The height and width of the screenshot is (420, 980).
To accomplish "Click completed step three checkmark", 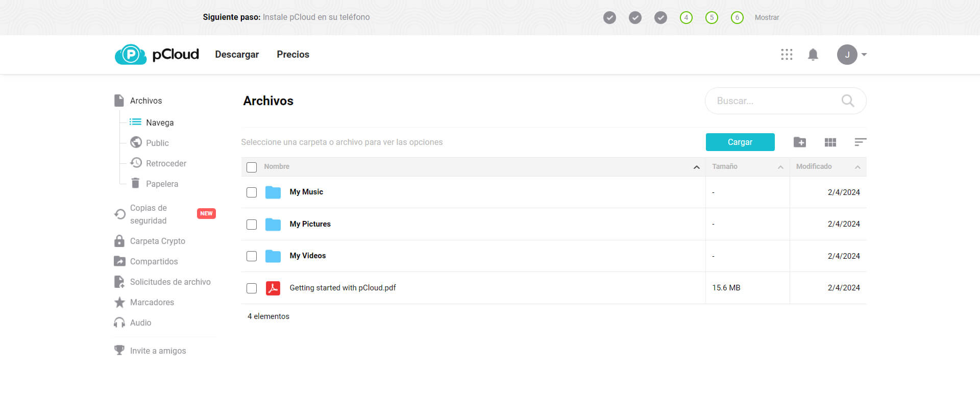I will (x=660, y=18).
